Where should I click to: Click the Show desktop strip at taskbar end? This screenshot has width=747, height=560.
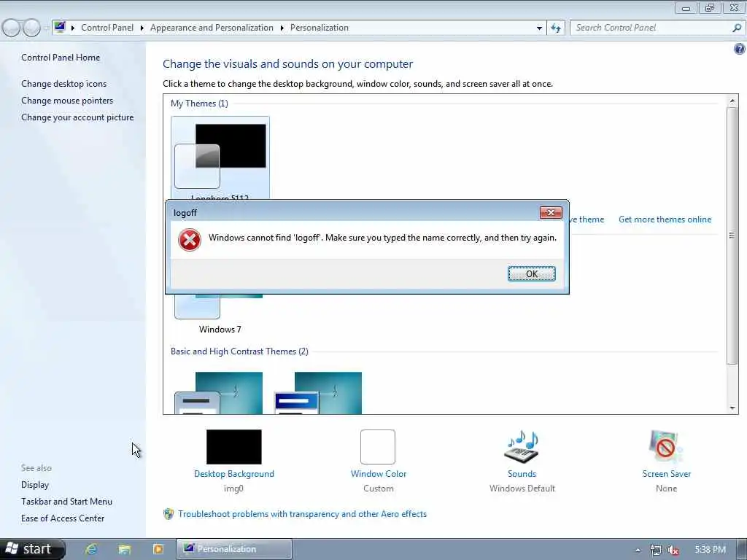click(742, 550)
